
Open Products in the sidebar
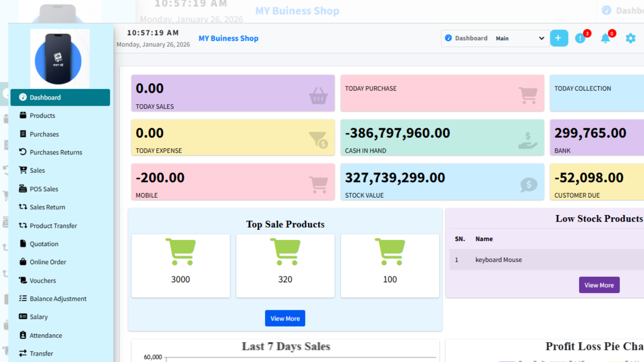tap(42, 116)
